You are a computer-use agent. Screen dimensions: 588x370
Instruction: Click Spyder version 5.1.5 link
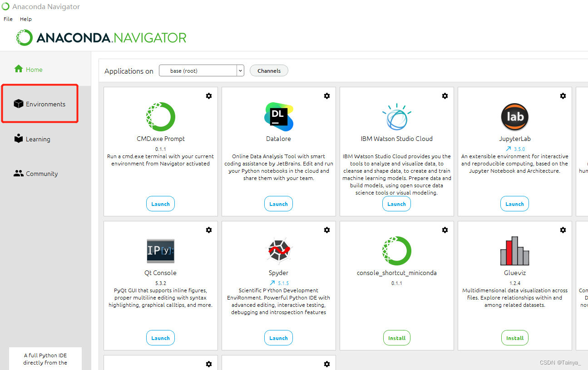pos(283,283)
